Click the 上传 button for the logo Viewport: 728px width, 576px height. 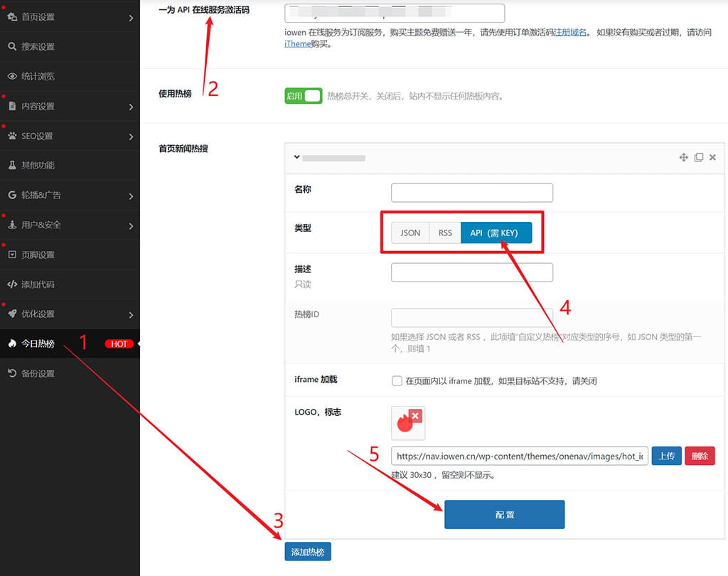(665, 456)
